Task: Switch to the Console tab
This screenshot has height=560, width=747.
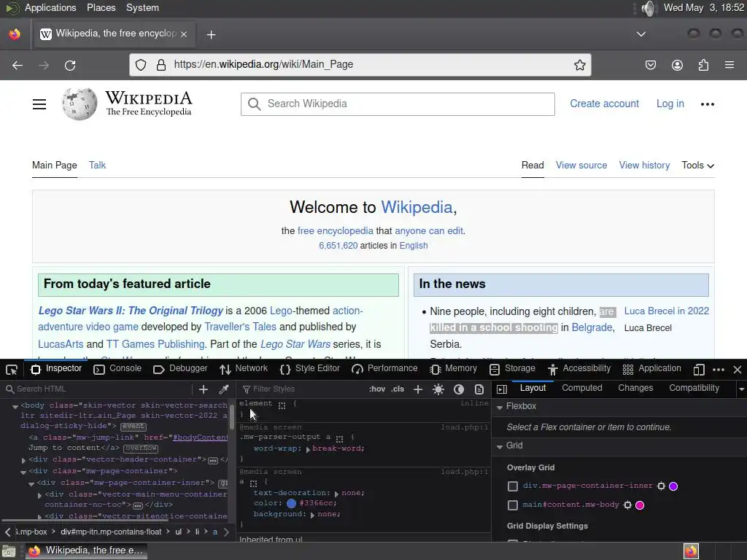Action: [x=117, y=368]
